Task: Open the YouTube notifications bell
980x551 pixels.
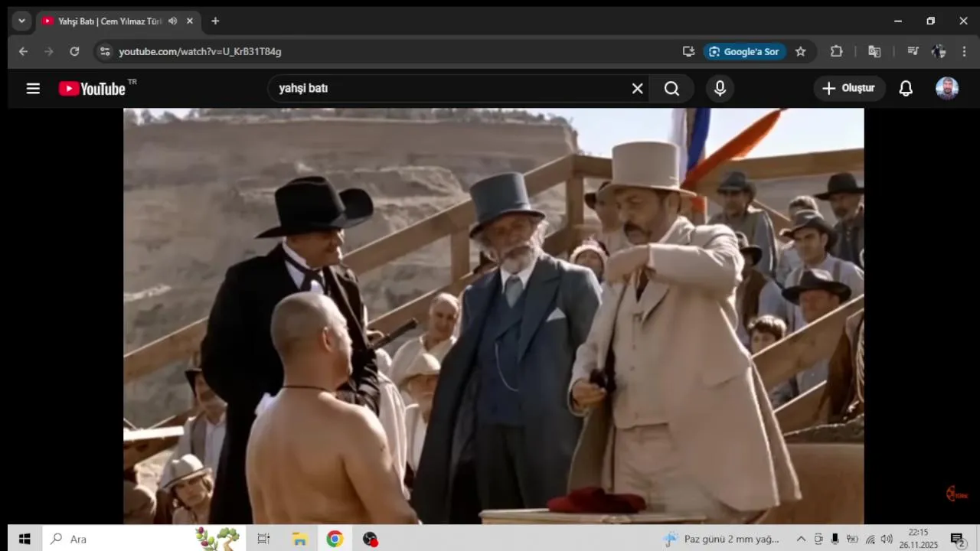Action: coord(906,88)
